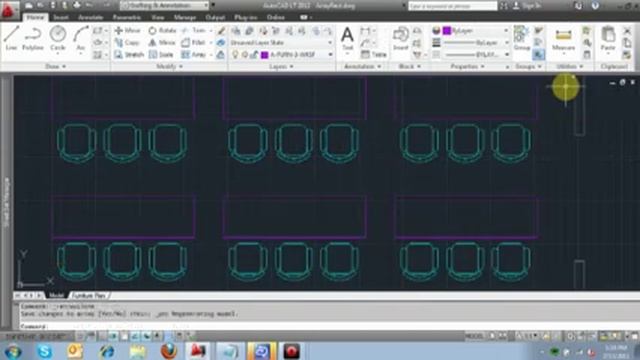The image size is (640, 360).
Task: Activate the Array command
Action: (193, 55)
